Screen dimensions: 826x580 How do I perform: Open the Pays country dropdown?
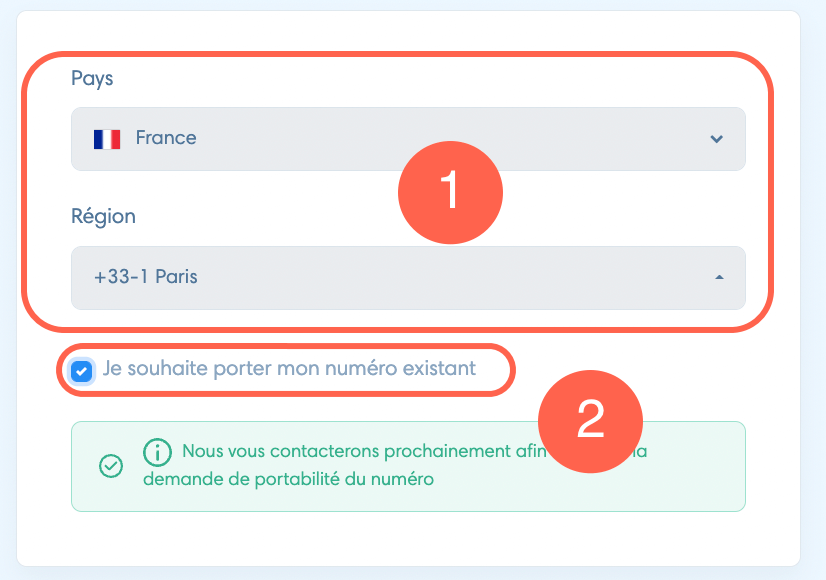408,139
